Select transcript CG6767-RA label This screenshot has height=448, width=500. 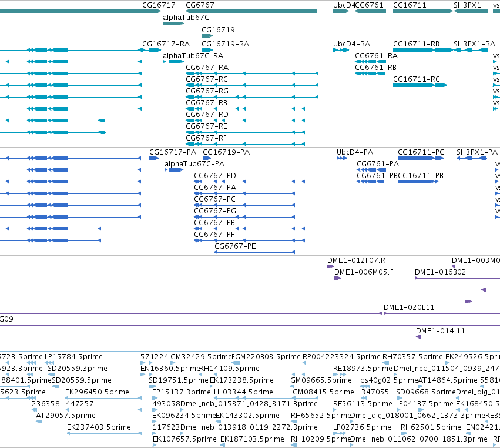pyautogui.click(x=207, y=68)
